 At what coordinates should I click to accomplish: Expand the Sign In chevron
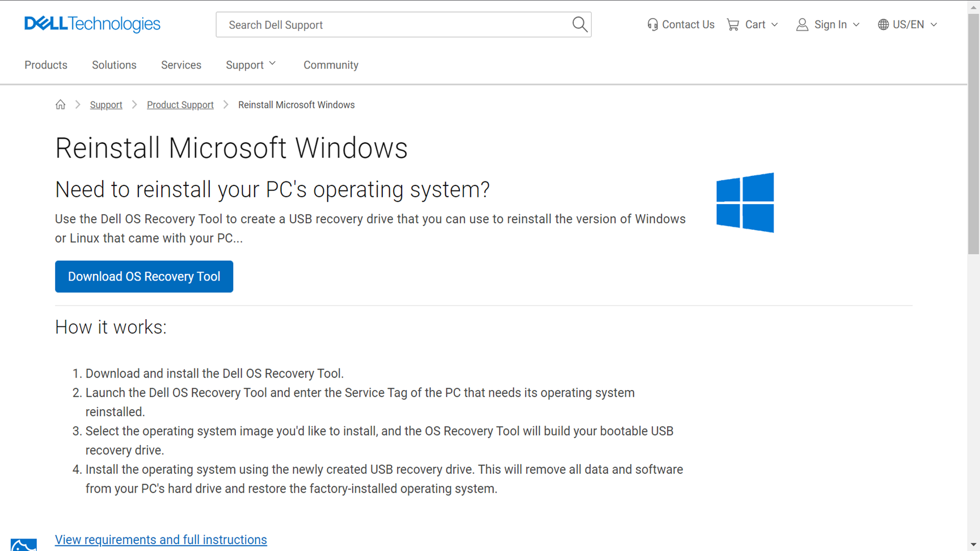click(856, 24)
